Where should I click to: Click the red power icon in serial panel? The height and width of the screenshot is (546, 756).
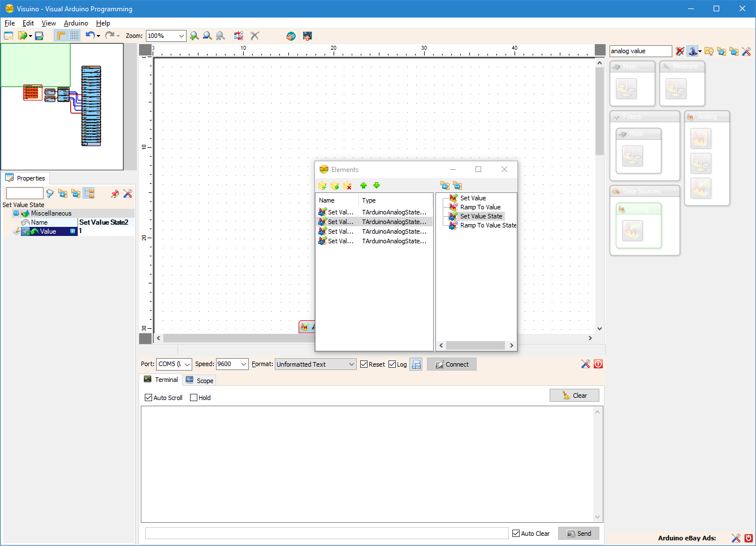coord(598,364)
